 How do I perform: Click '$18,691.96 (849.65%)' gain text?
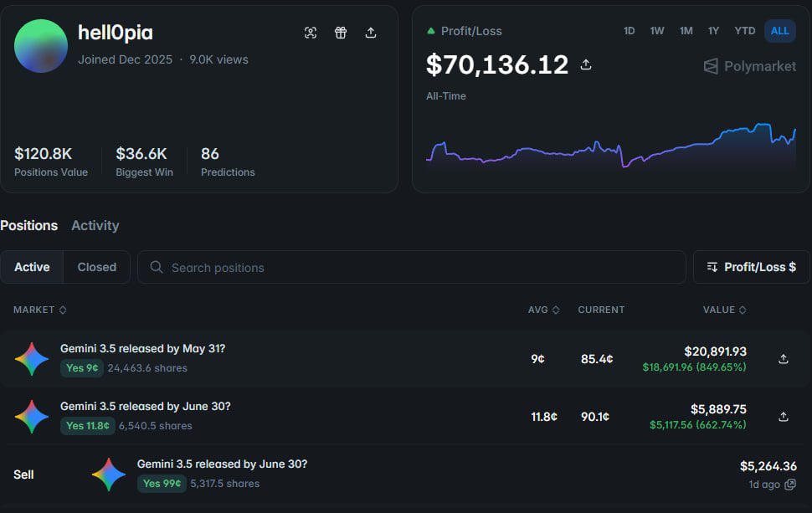[694, 367]
